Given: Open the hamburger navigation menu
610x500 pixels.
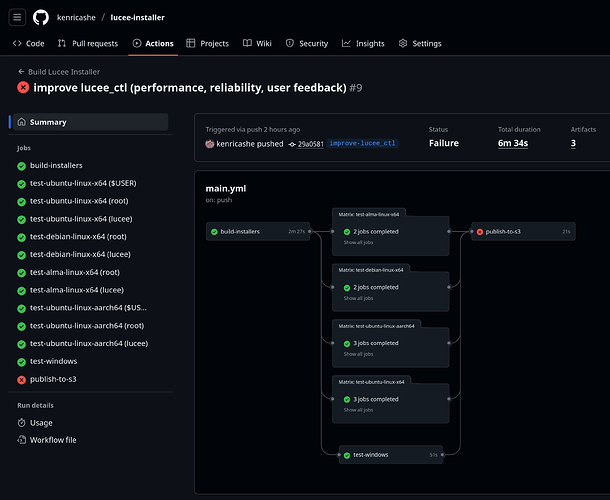Looking at the screenshot, I should pos(17,17).
